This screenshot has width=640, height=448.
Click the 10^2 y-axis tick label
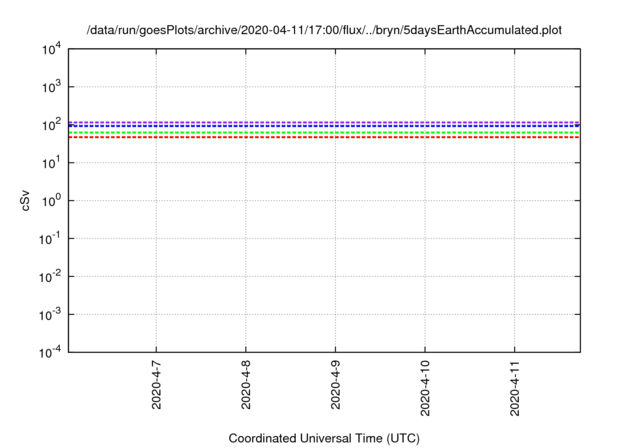[51, 125]
